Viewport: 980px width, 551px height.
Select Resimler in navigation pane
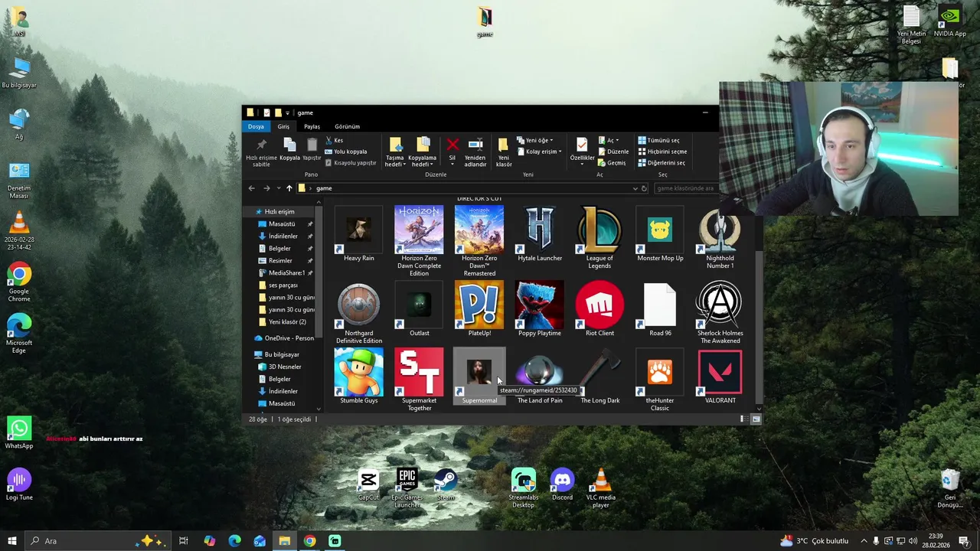point(280,260)
